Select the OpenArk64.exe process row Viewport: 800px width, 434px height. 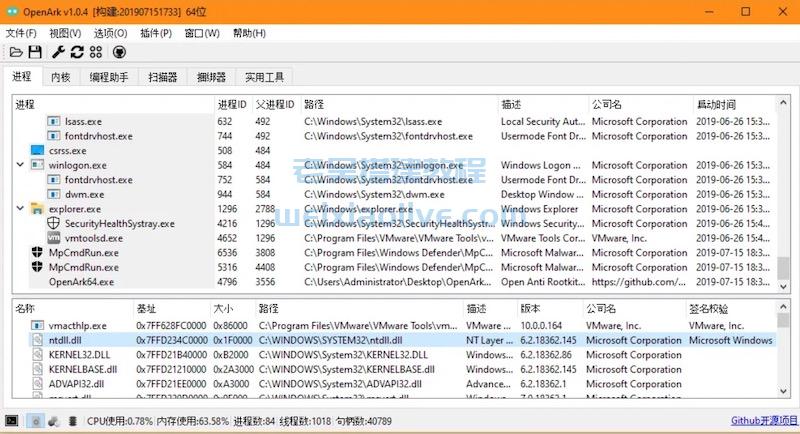pos(394,282)
